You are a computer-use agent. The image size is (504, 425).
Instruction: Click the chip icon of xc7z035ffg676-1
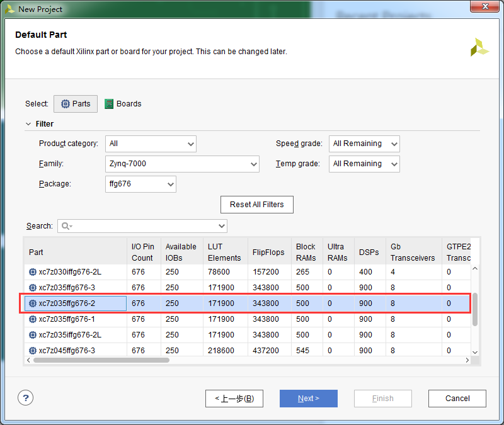tap(33, 319)
